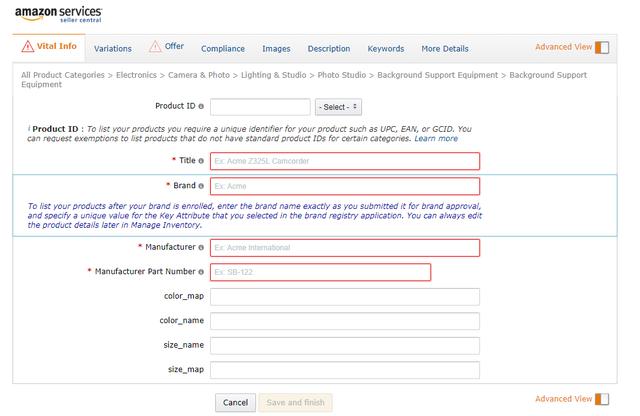Click the warning triangle icon beside Offer

click(x=154, y=46)
